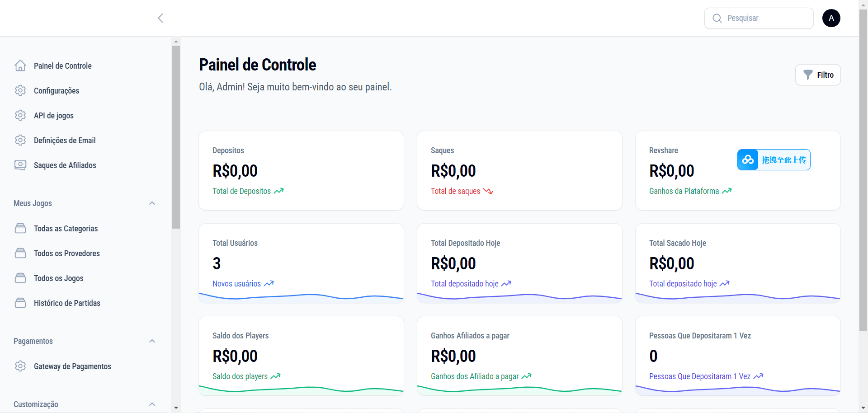Click the blue cloud upload icon
The height and width of the screenshot is (413, 868).
[x=748, y=160]
